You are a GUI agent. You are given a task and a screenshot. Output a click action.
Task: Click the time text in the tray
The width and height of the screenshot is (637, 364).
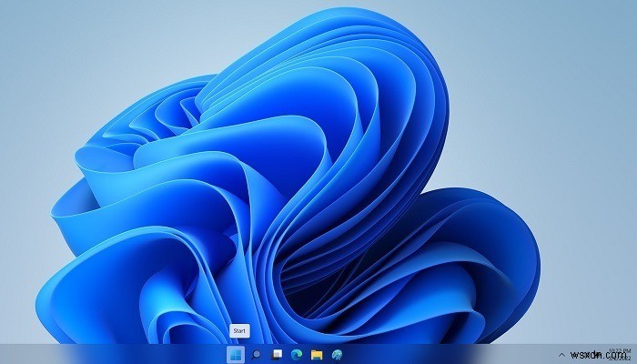[620, 350]
